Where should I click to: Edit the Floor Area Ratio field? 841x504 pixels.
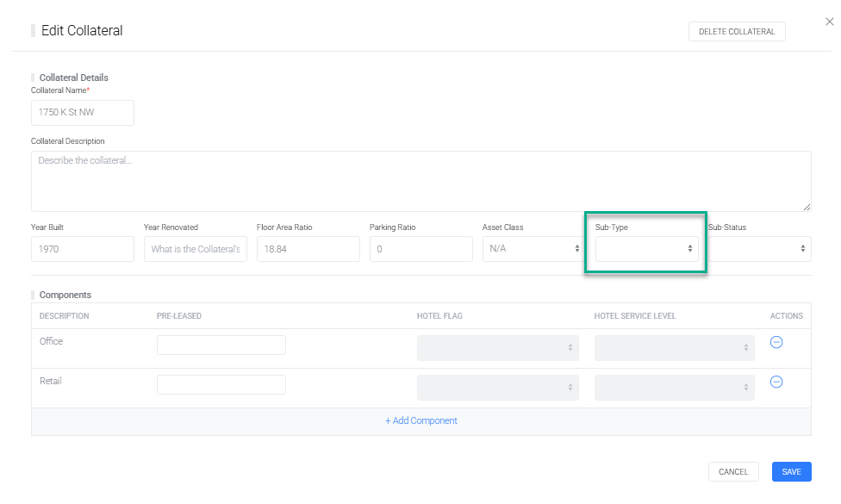coord(308,249)
